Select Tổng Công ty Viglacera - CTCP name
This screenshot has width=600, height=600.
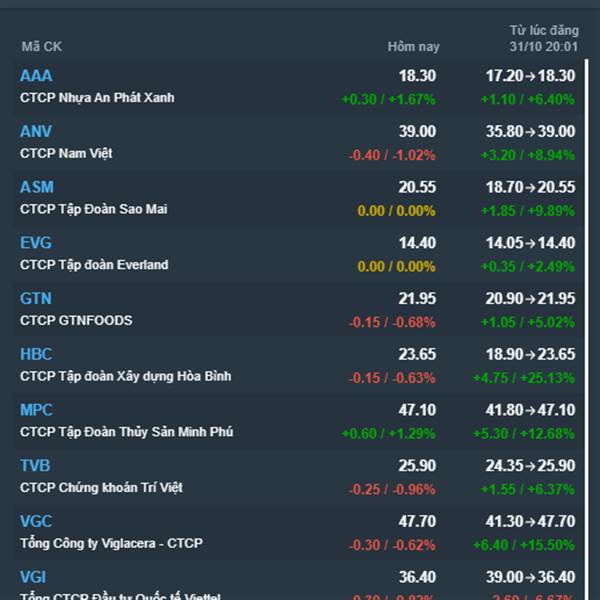coord(111,543)
